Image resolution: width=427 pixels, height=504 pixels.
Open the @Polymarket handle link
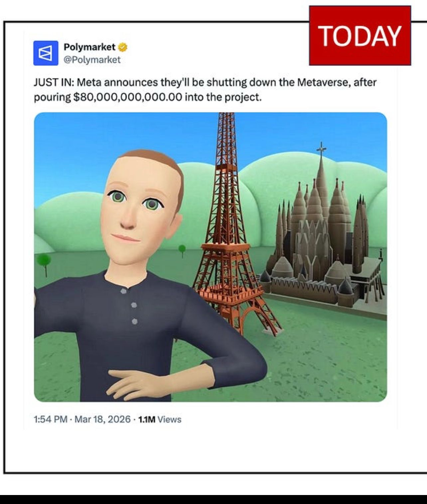(x=92, y=60)
